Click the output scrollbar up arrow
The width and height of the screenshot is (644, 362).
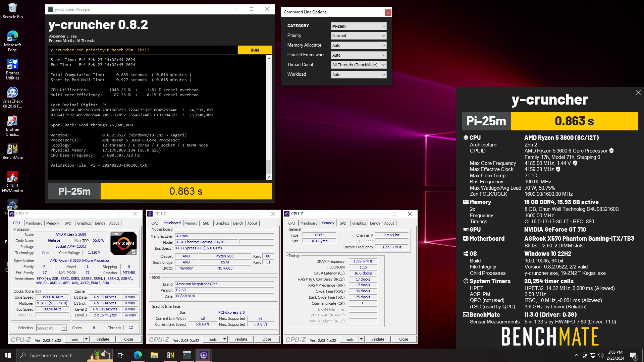[x=269, y=58]
